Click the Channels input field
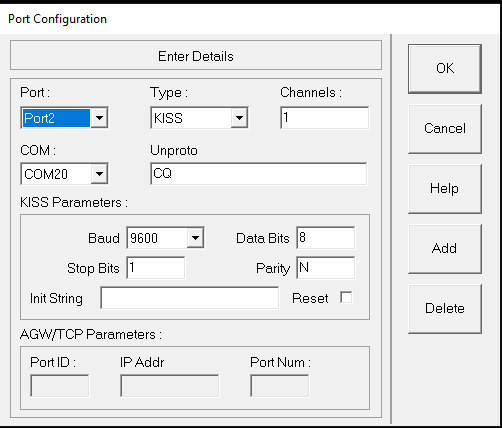Viewport: 502px width, 428px height. click(325, 118)
